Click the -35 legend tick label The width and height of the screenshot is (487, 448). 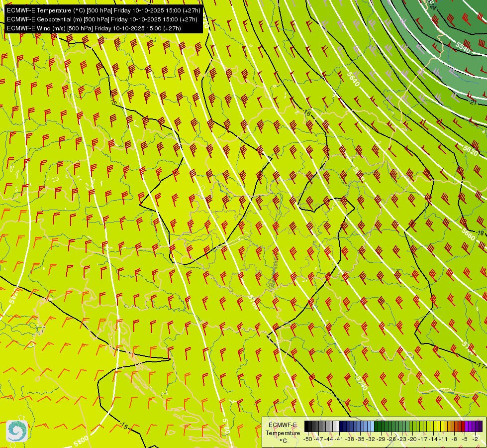click(x=360, y=439)
